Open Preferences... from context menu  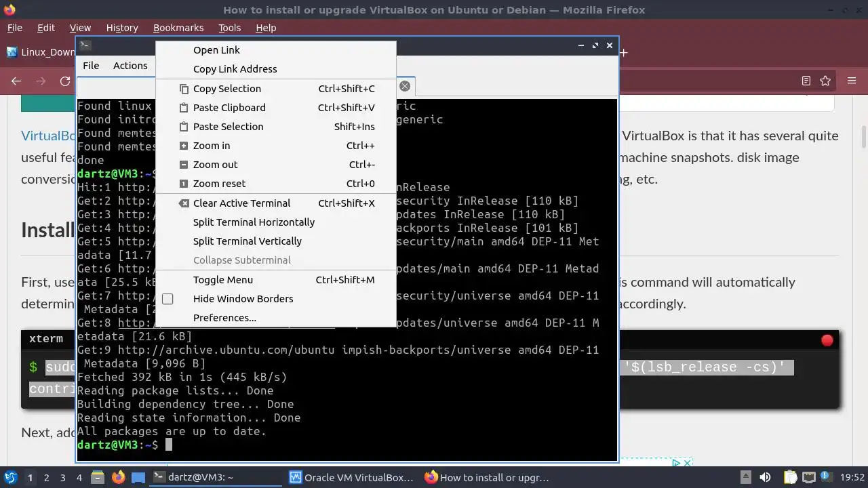(x=275, y=318)
